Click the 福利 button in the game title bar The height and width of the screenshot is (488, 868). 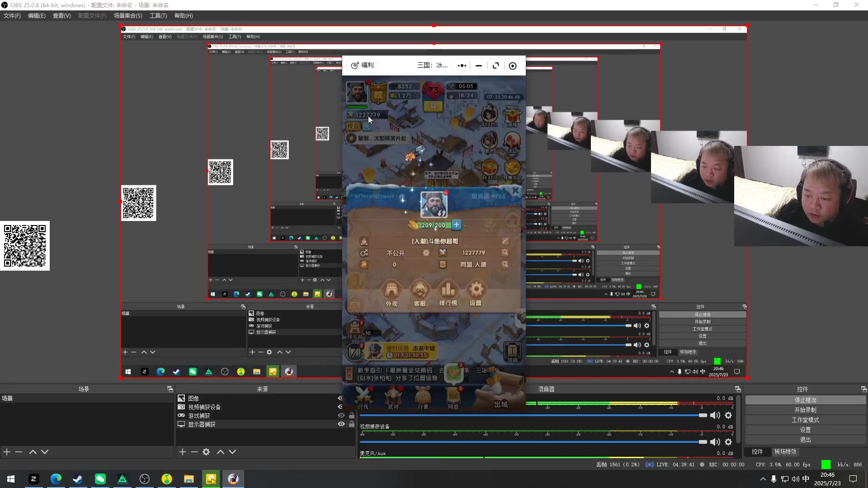[x=363, y=65]
